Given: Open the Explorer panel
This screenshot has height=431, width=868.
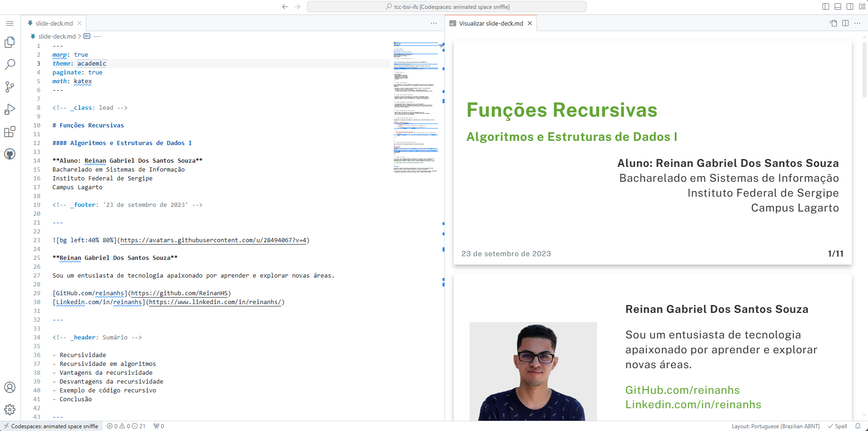Looking at the screenshot, I should 10,42.
